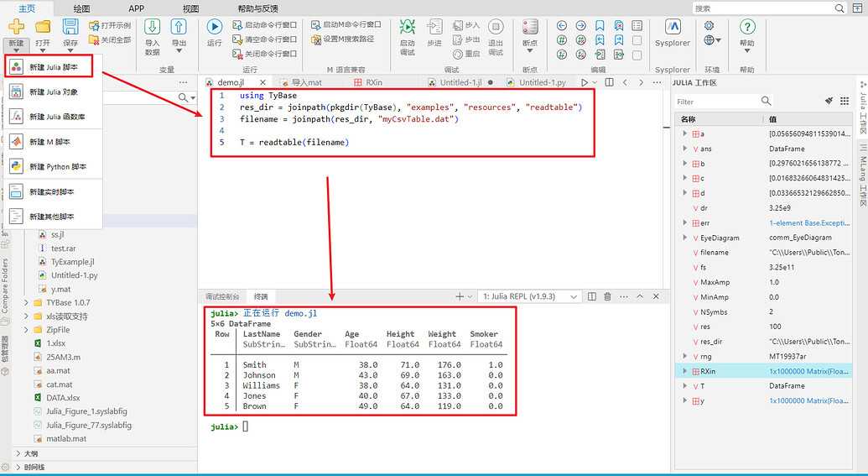This screenshot has width=868, height=476.
Task: Click the list icon in the Edit group
Action: coord(637,25)
